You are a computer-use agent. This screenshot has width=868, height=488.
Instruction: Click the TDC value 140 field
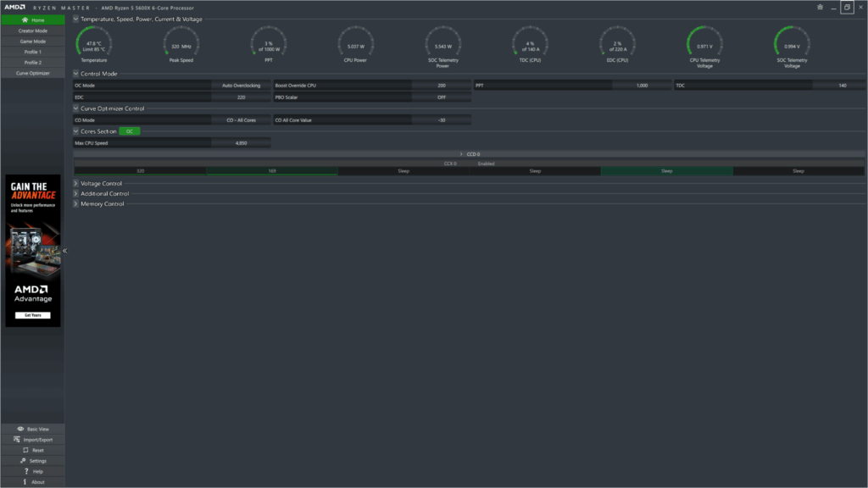click(x=839, y=86)
